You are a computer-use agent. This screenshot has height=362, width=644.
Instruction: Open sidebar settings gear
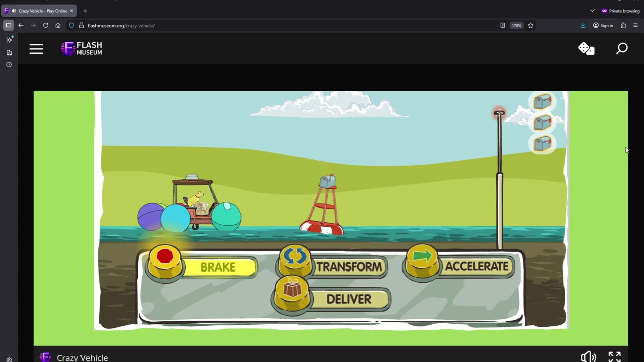(9, 359)
